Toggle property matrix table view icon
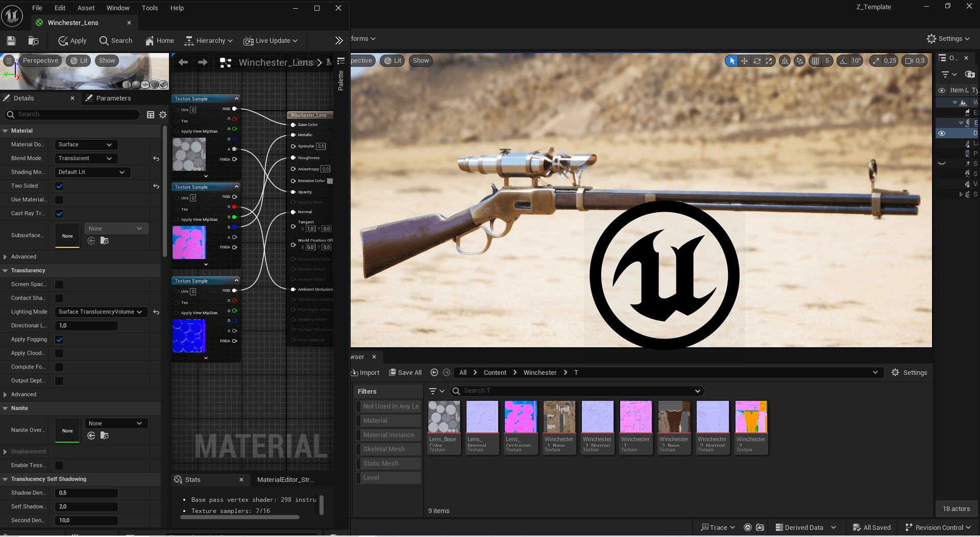The width and height of the screenshot is (980, 537). [151, 115]
